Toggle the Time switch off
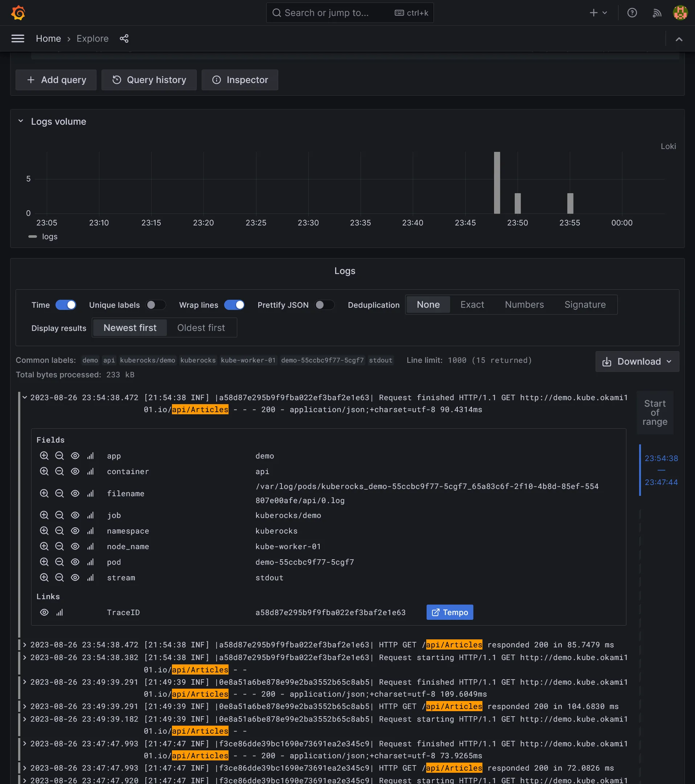 (66, 305)
